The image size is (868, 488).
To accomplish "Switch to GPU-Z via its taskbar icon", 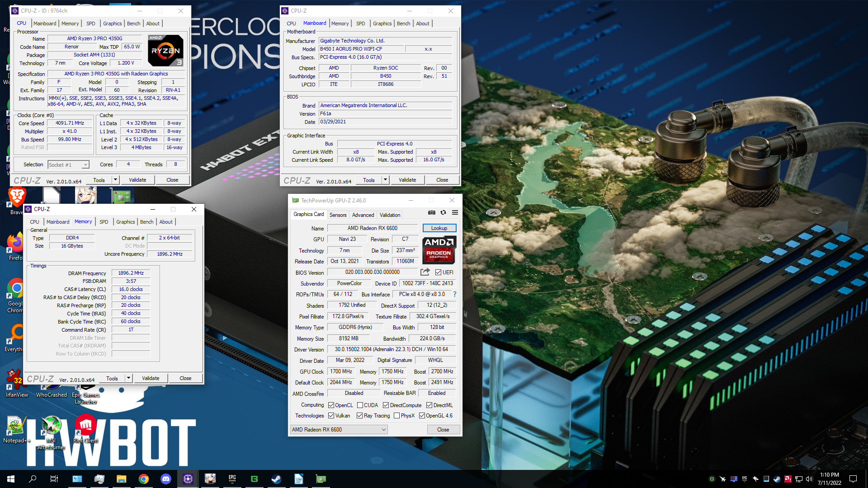I will [321, 479].
